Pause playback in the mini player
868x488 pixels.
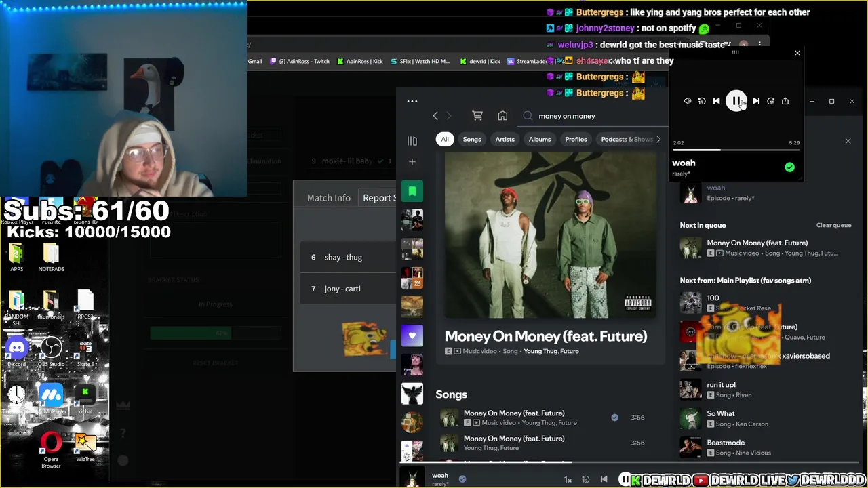tap(736, 101)
